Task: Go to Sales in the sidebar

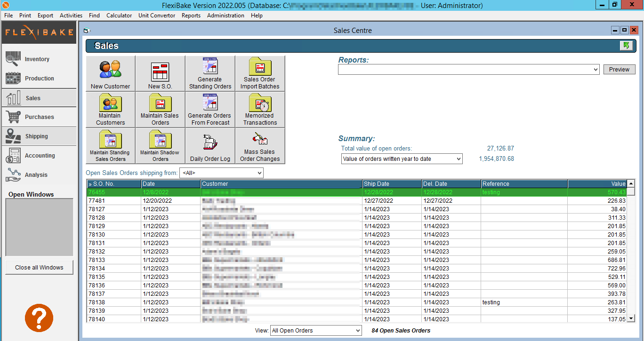Action: click(x=39, y=98)
